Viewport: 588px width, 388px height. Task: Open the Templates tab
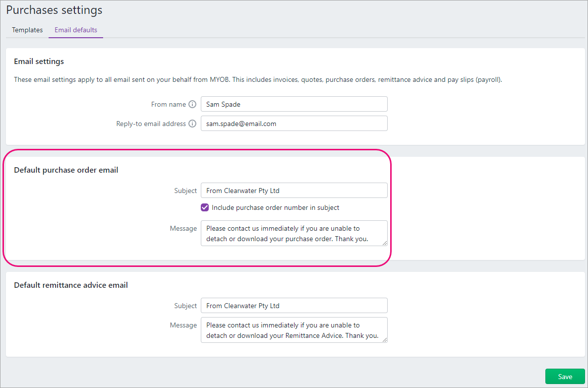coord(27,30)
